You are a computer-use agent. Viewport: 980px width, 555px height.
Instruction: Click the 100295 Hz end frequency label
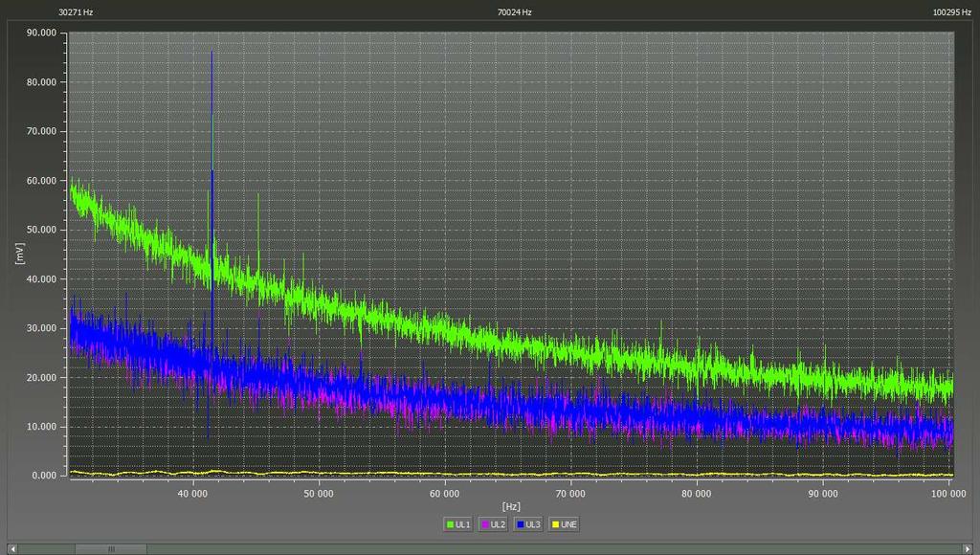952,11
